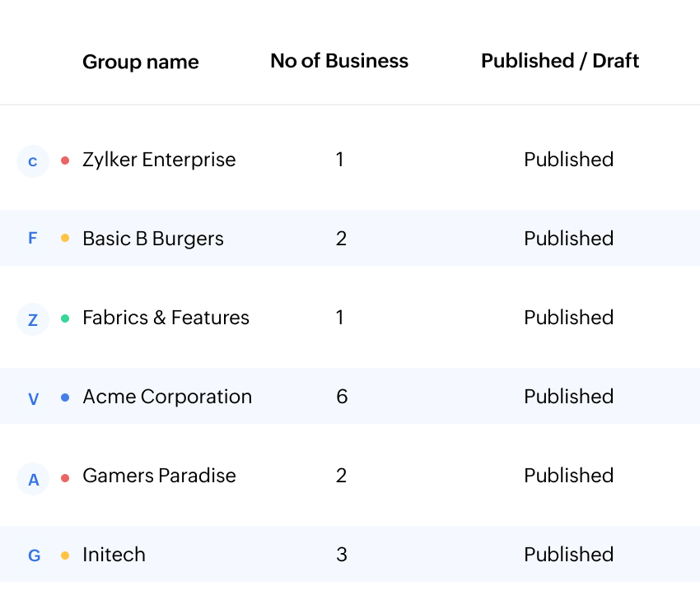Open the Zylker Enterprise group name

click(x=159, y=160)
